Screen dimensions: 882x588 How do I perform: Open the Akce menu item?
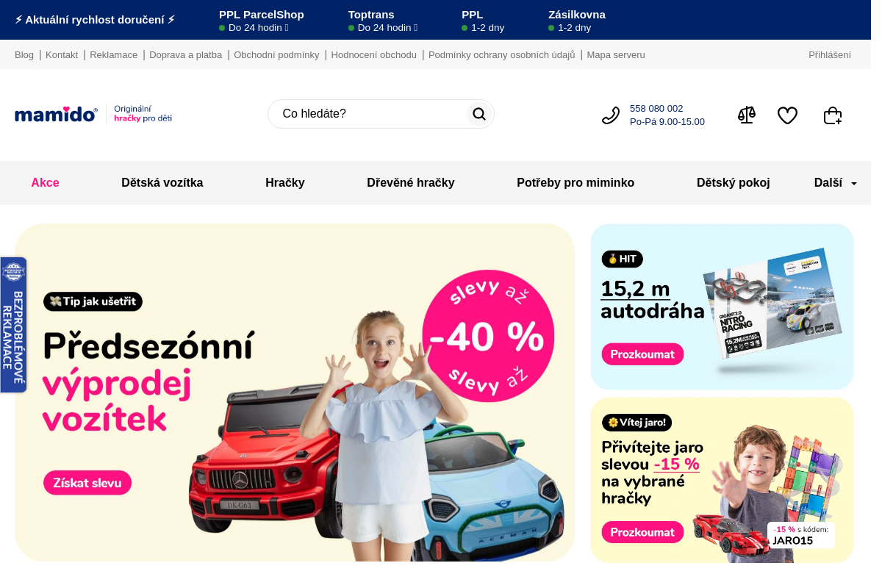(45, 183)
